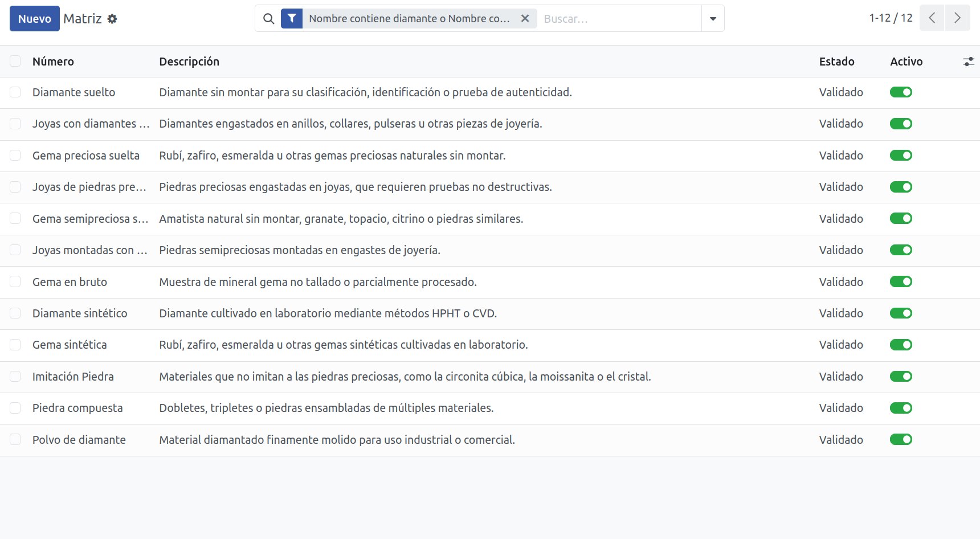Screen dimensions: 980x539
Task: Toggle Activo for Polvo de diamante
Action: (x=901, y=440)
